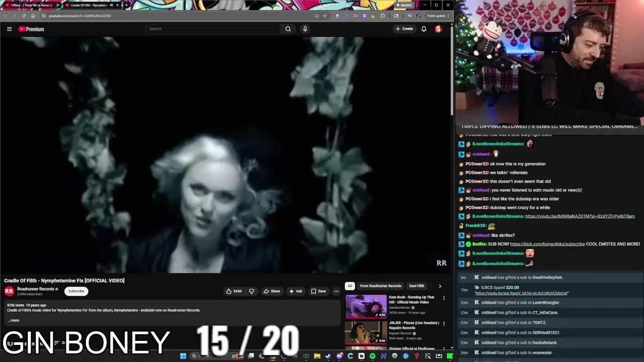The image size is (644, 362).
Task: Expand the video description with ...more
Action: [14, 320]
